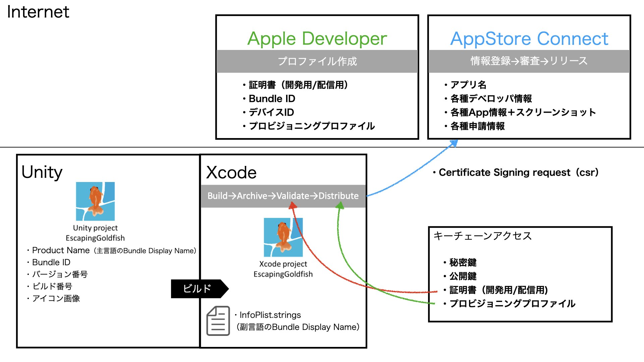Select 証明書(開発用/配信用) in キーチェーンアクセス

(x=495, y=290)
